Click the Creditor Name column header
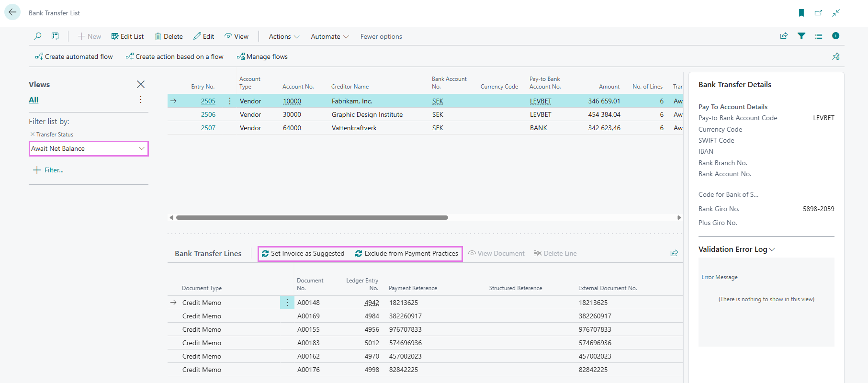 350,87
